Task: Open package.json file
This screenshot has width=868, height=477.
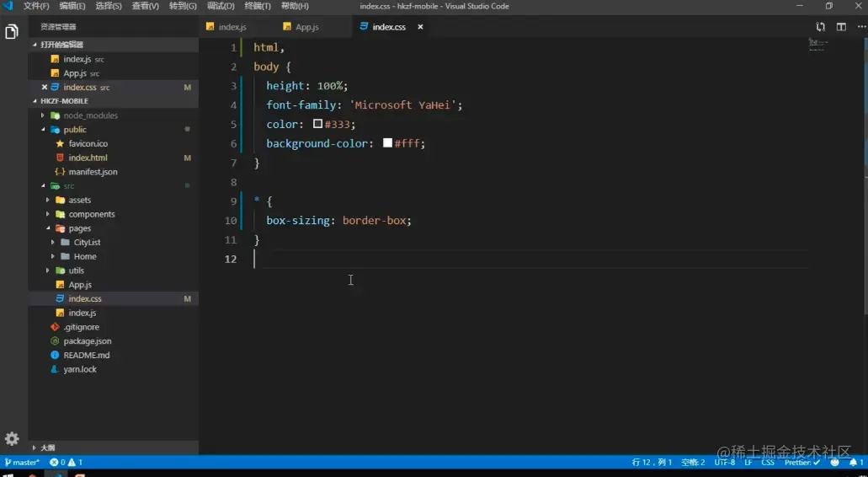Action: pos(87,341)
